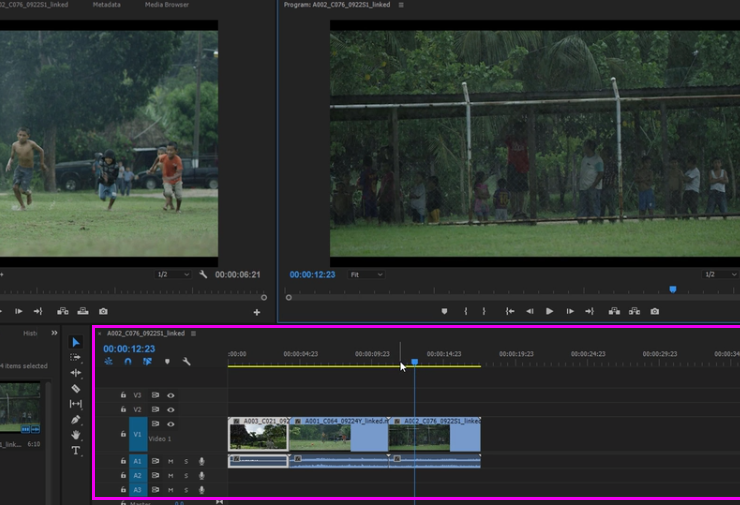Click the timeline blue playhead handle
The width and height of the screenshot is (740, 505).
click(414, 362)
